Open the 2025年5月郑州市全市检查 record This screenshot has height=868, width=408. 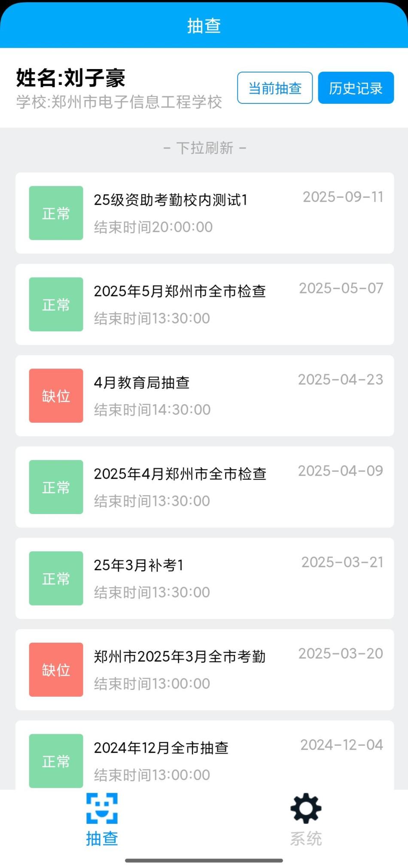coord(180,291)
